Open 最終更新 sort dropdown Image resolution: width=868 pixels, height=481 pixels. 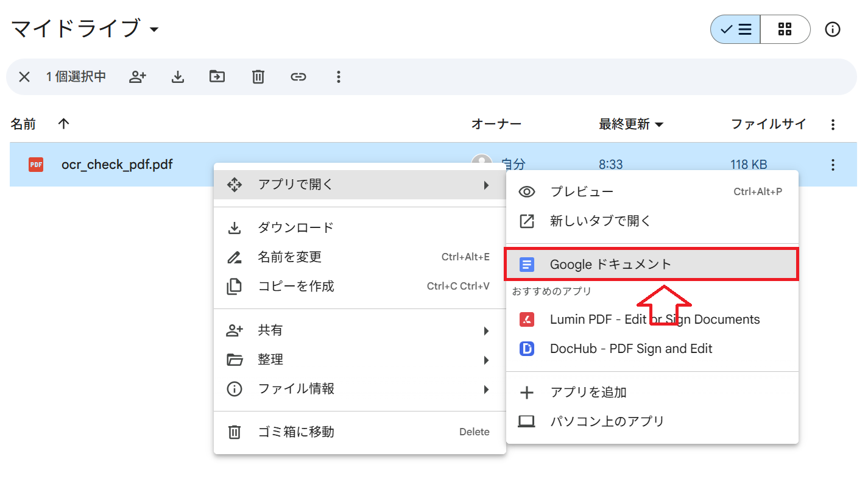[631, 124]
